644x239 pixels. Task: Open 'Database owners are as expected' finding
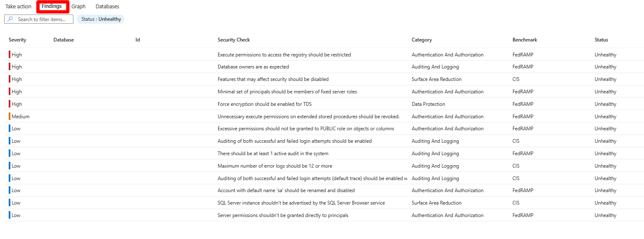[253, 67]
